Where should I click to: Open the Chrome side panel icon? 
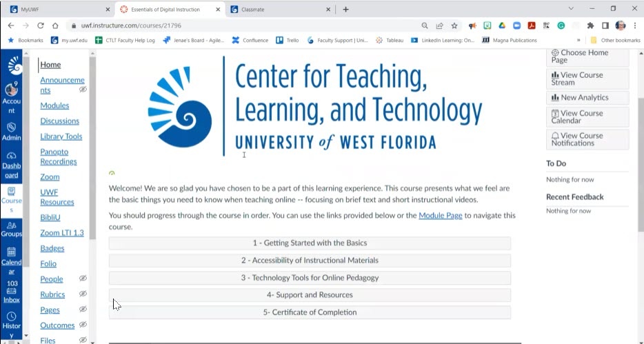605,26
